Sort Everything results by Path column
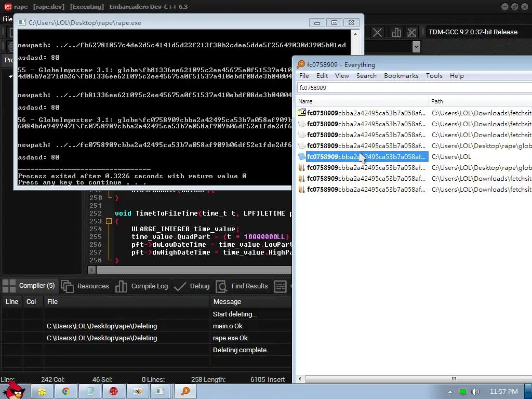 tap(480, 101)
